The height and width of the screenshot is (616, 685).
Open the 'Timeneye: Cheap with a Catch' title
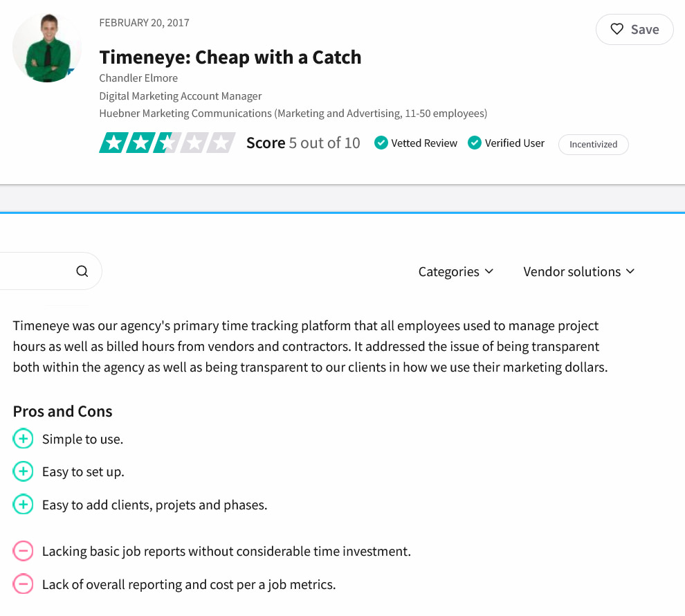[x=230, y=57]
